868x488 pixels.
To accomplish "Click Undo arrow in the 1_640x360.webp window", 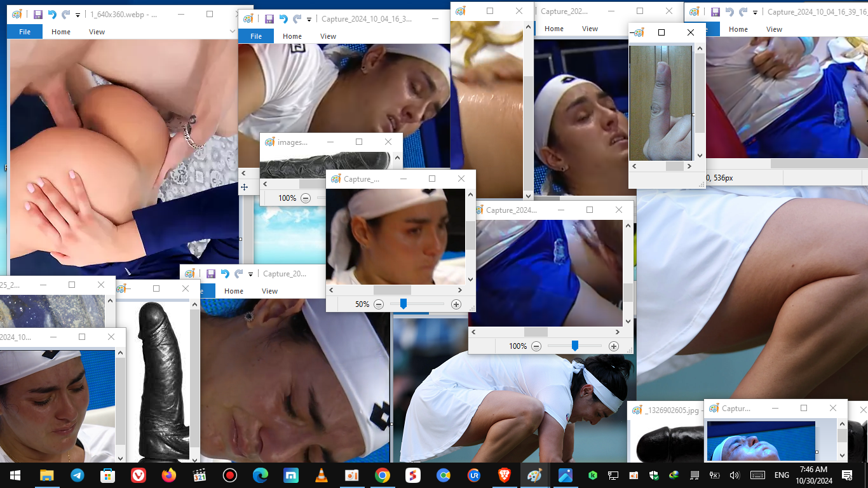I will (x=53, y=15).
